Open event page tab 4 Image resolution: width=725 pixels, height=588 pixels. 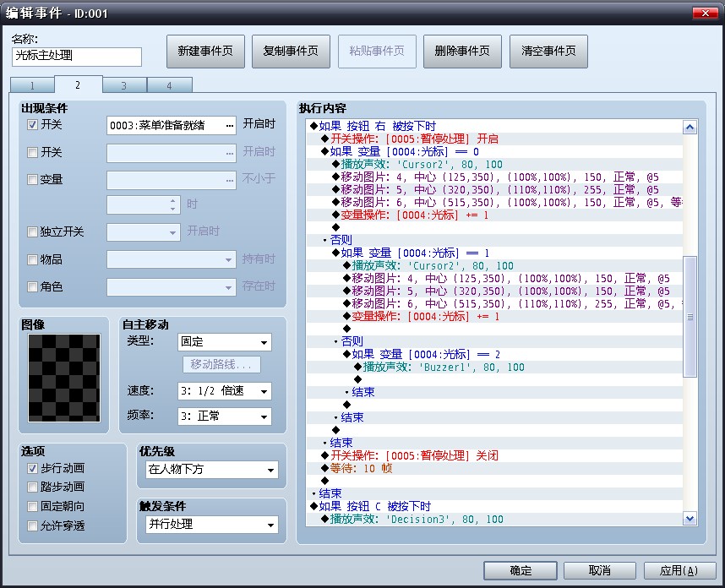pos(169,85)
